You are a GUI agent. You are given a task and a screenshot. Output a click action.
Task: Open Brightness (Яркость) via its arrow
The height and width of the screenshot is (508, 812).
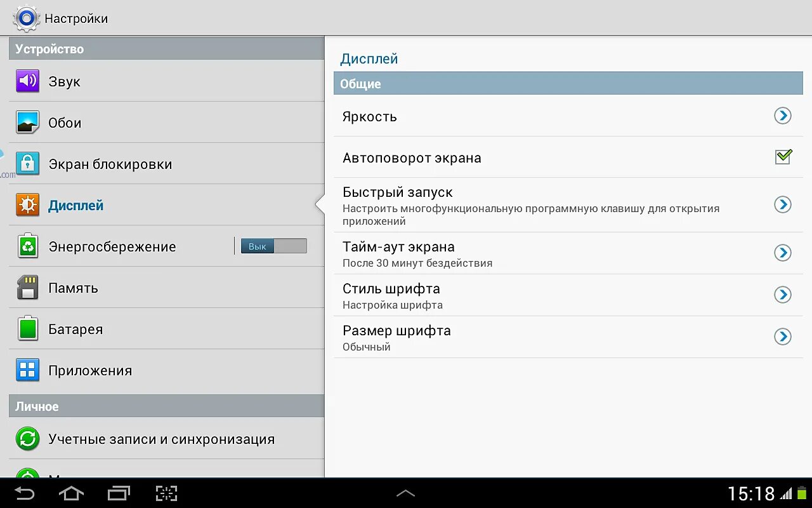click(x=783, y=116)
